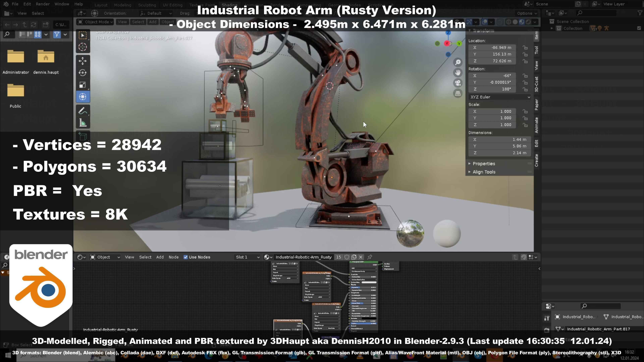Click the file browser refresh icon
This screenshot has width=644, height=362.
[x=34, y=24]
